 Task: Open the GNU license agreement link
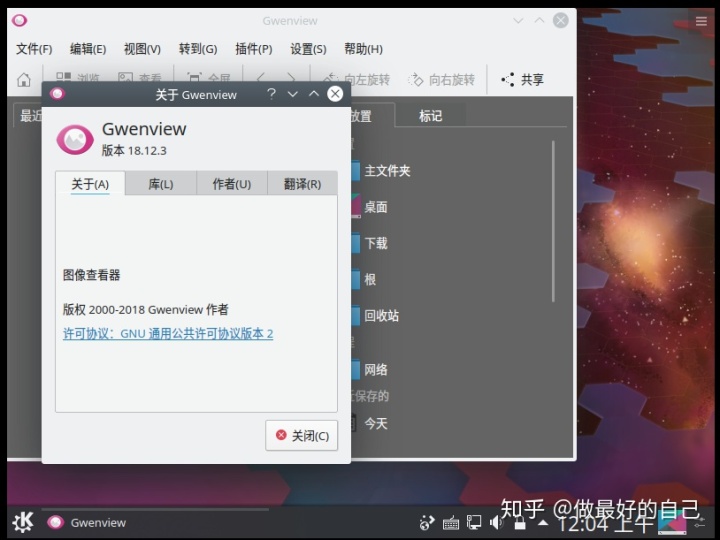pyautogui.click(x=168, y=333)
